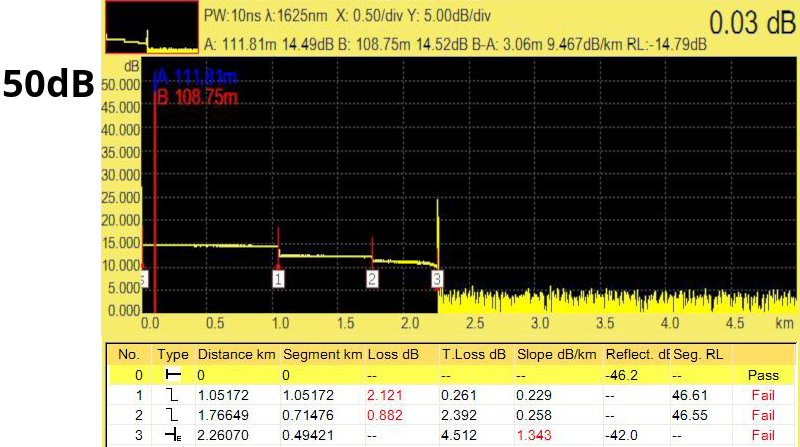Viewport: 800px width, 447px height.
Task: Click the splice loss icon in row 2
Action: coord(173,414)
